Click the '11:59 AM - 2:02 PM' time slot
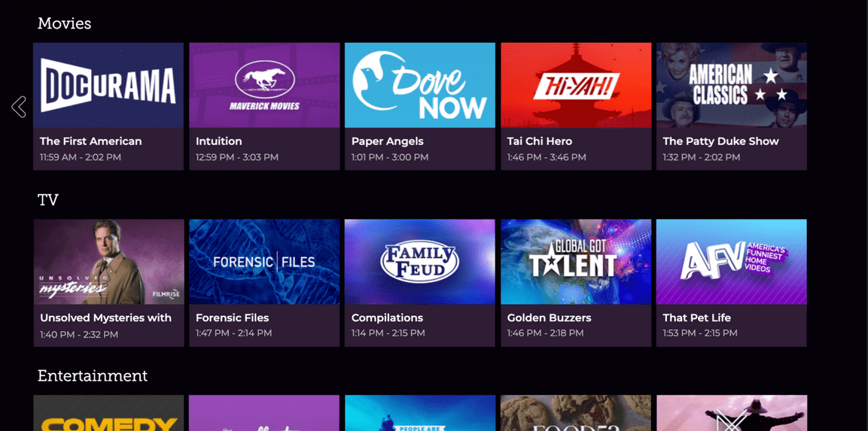 [81, 158]
